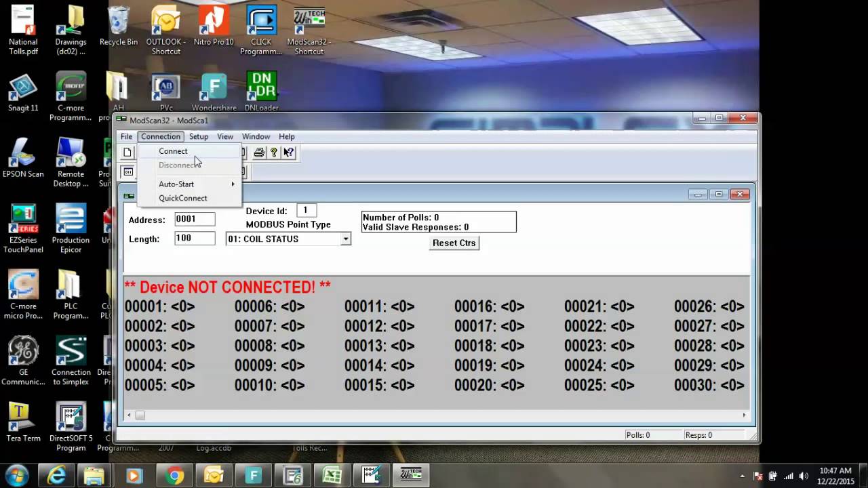868x488 pixels.
Task: Launch Production Epicor desktop icon
Action: 71,228
